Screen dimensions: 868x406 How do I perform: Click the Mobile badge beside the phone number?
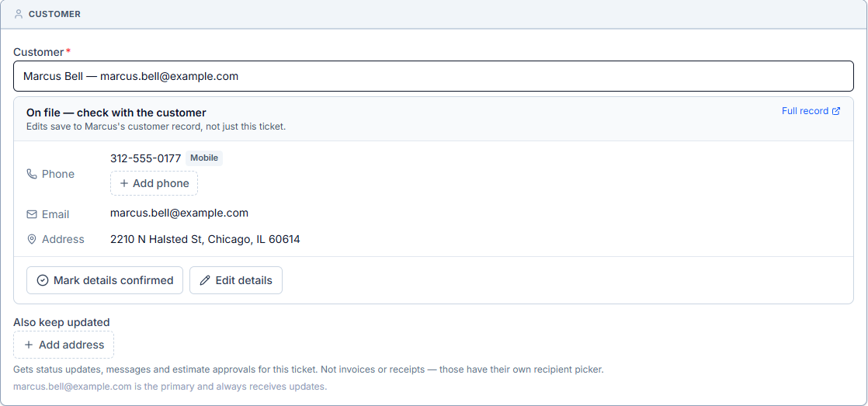tap(204, 158)
